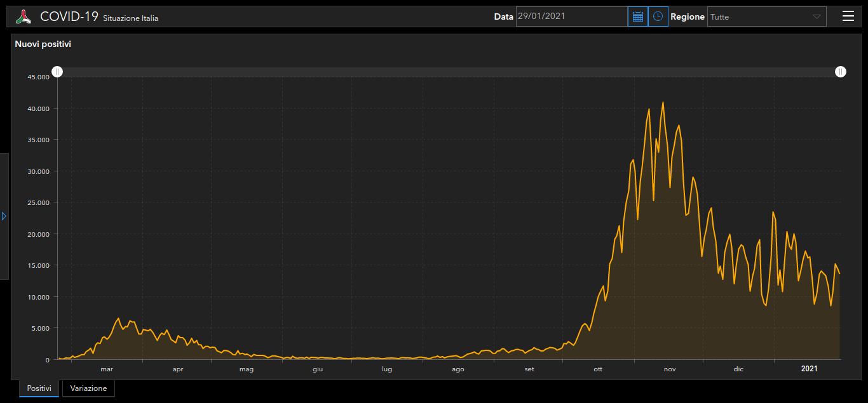
Task: Click the dic month label
Action: click(x=738, y=369)
